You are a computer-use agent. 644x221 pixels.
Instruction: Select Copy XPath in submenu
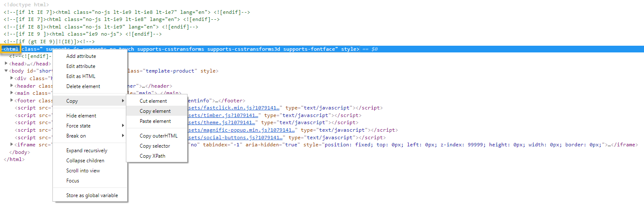pos(157,156)
